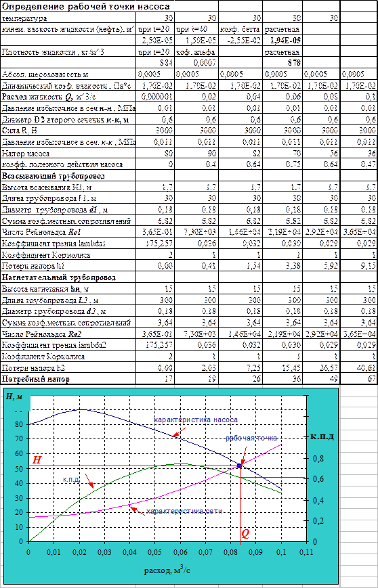The height and width of the screenshot is (588, 378).
Task: Click the viscosity value 1,50E-05
Action: tap(201, 41)
